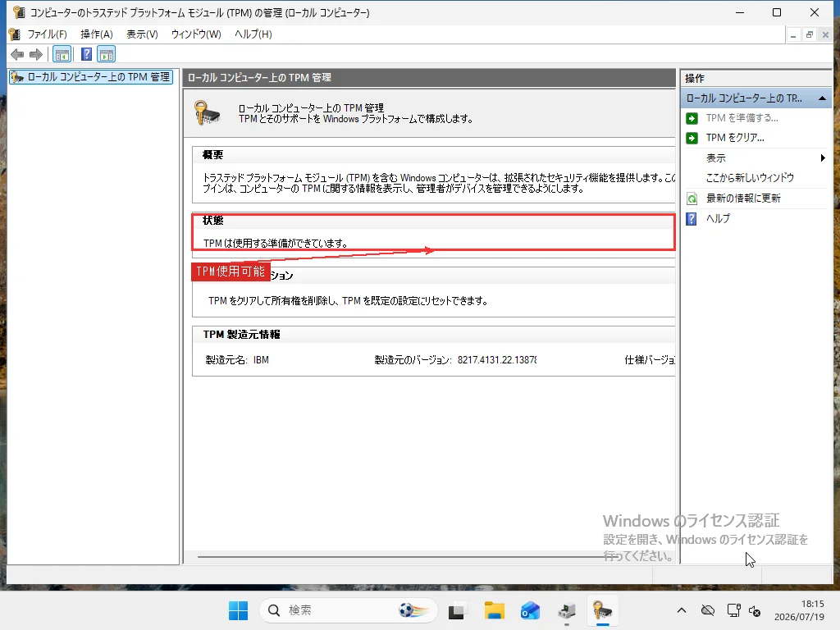840x630 pixels.
Task: Open the ファイル(F) menu
Action: [x=47, y=34]
